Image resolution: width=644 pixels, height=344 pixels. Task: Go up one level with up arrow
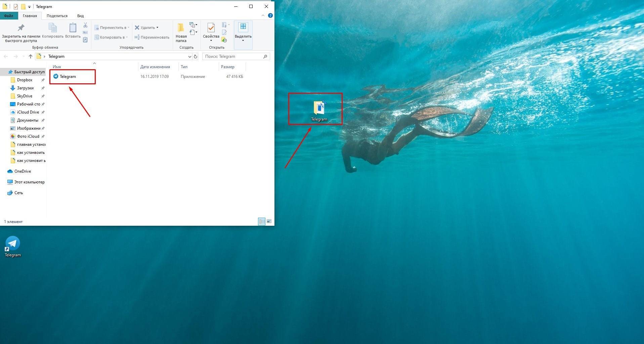tap(31, 56)
